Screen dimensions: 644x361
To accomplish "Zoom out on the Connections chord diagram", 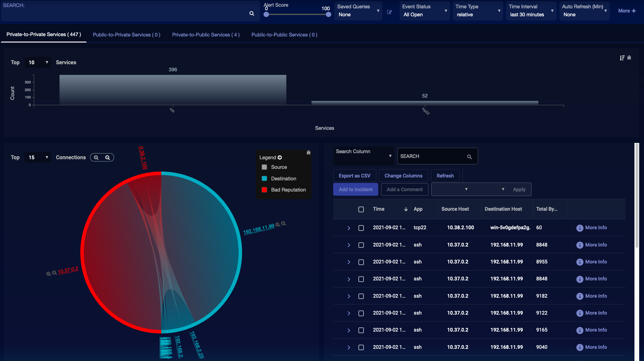I will [x=108, y=158].
